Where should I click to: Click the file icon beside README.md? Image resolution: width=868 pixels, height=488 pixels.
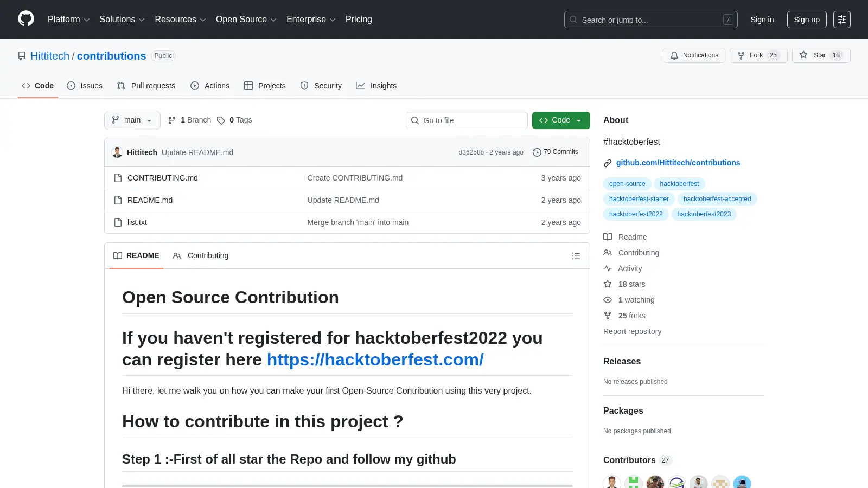118,200
